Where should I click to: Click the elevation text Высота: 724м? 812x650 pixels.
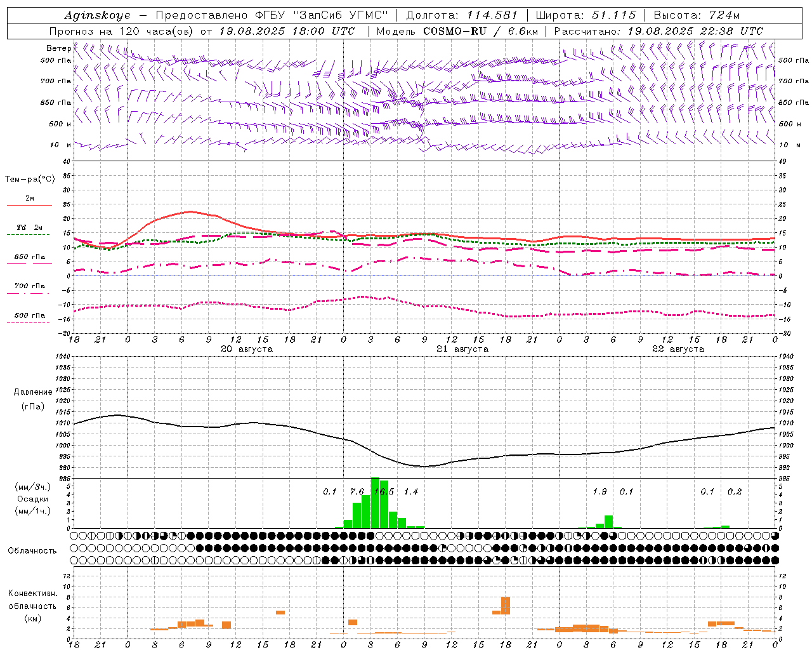pos(696,15)
